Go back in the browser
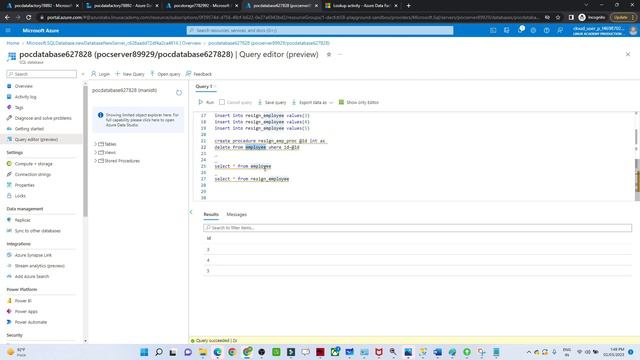 click(x=7, y=18)
